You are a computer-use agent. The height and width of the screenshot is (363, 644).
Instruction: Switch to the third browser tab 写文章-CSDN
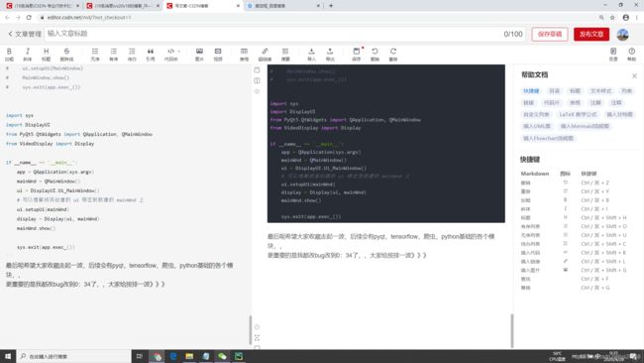[x=203, y=6]
